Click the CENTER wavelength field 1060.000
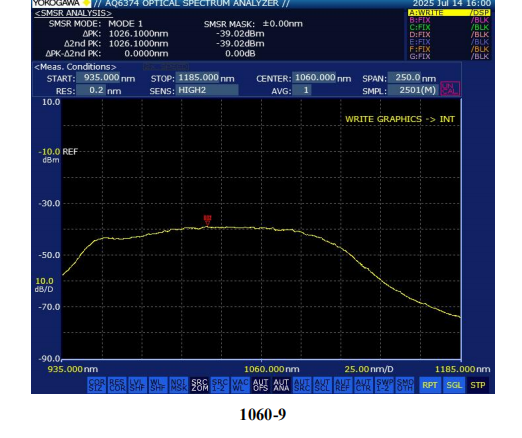The image size is (522, 438). click(x=314, y=78)
